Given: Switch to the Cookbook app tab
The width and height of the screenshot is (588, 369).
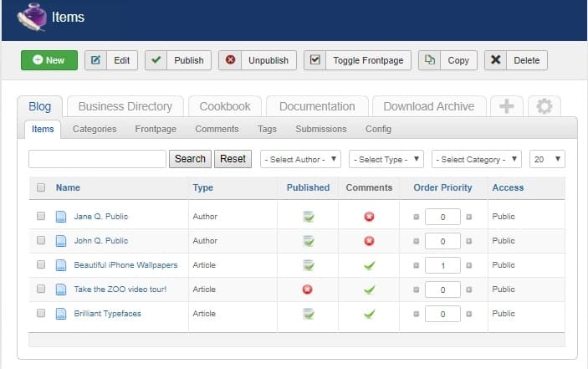Looking at the screenshot, I should pos(225,106).
